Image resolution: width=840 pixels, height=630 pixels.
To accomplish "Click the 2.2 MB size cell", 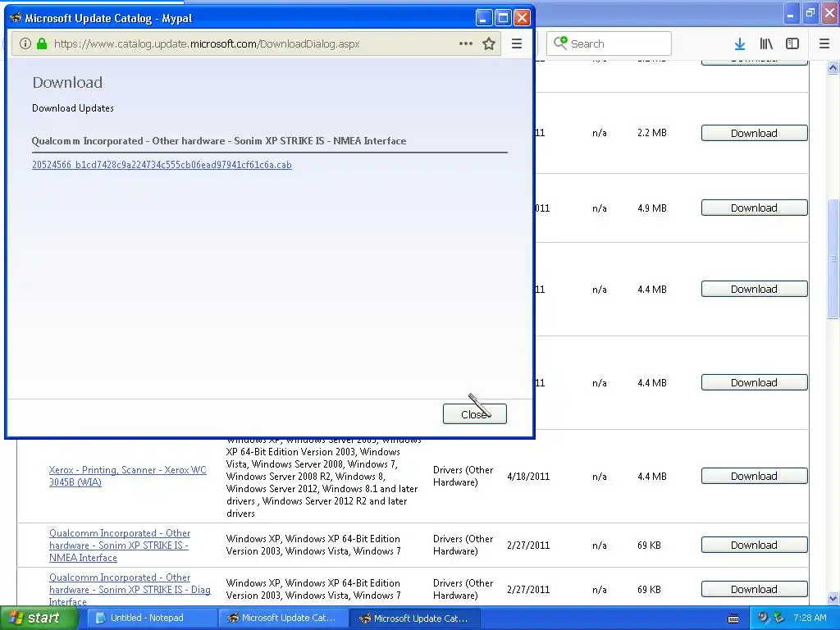I will coord(652,133).
